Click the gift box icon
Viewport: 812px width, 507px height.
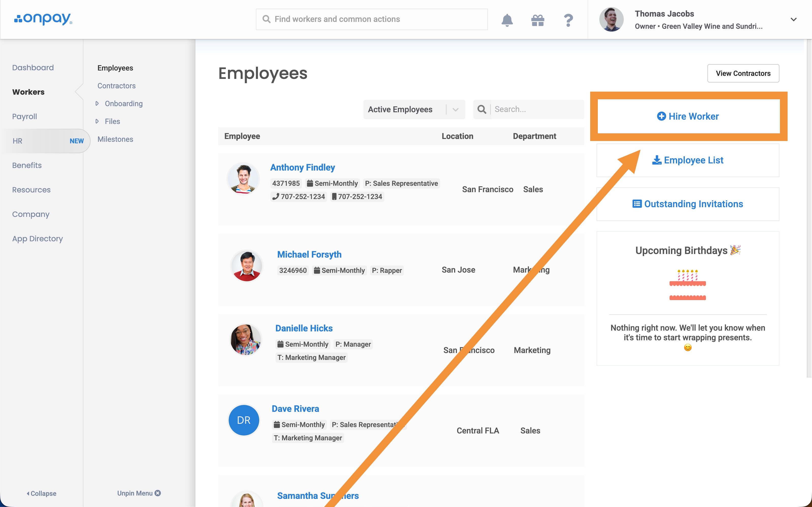click(x=538, y=20)
